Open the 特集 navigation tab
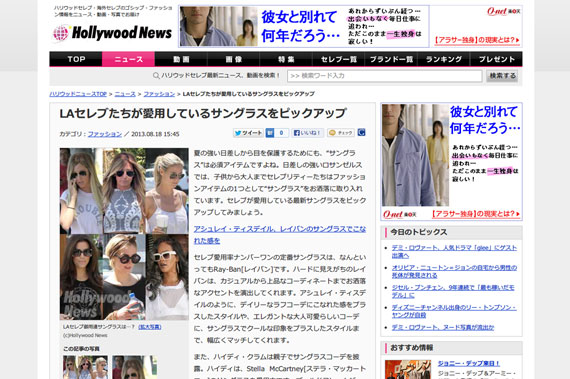This screenshot has width=570, height=379. pyautogui.click(x=286, y=59)
